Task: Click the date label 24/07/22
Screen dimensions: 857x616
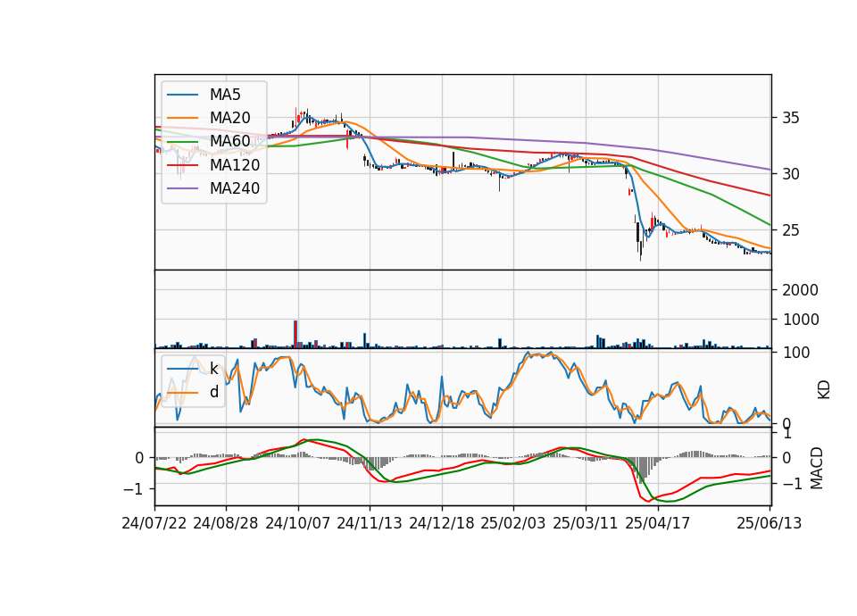Action: tap(154, 523)
